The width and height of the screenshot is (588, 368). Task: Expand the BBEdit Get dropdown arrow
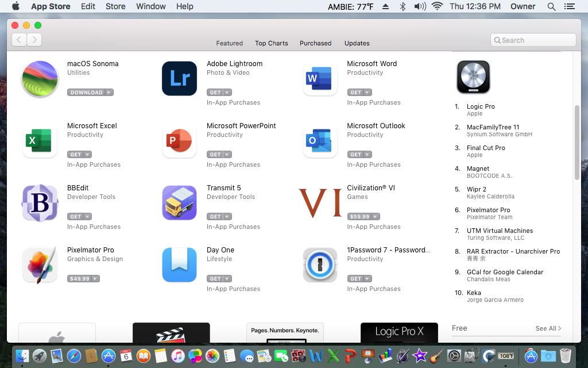[x=87, y=217]
